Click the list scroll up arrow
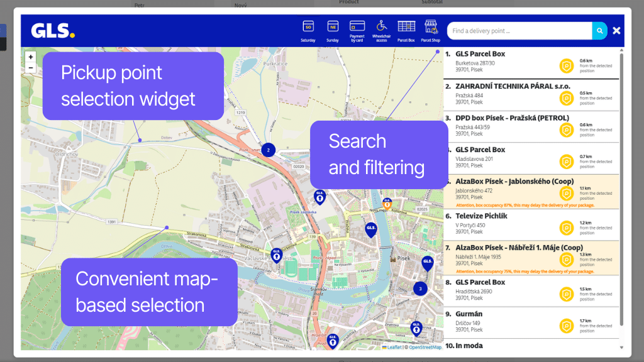644x362 pixels. coord(621,50)
